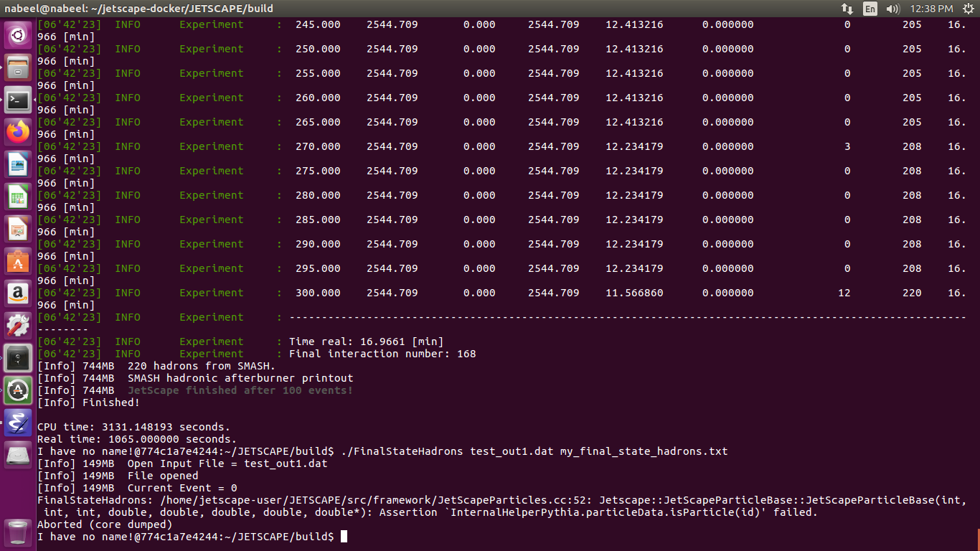Open System Settings tools icon
The height and width of the screenshot is (551, 980).
coord(18,324)
